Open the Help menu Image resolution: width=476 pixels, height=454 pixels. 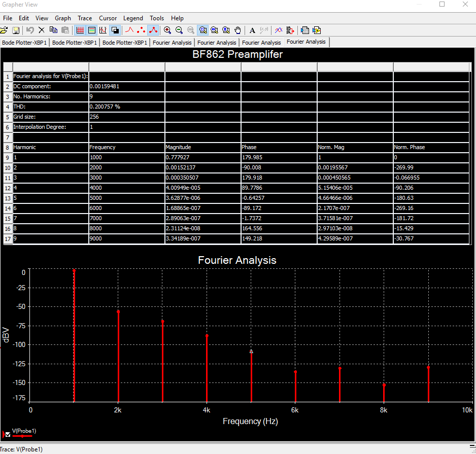177,18
